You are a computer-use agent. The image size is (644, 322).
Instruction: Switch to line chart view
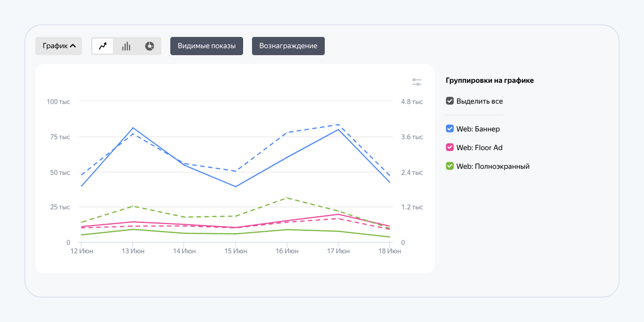coord(103,46)
